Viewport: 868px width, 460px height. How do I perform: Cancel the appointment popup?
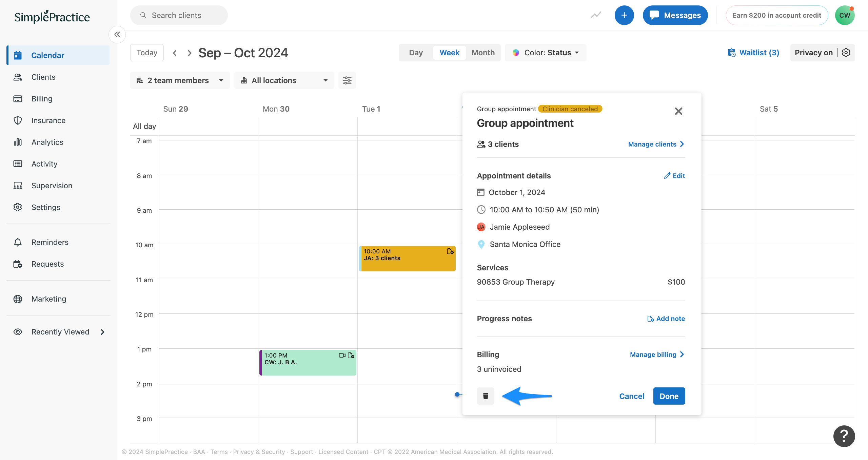632,396
